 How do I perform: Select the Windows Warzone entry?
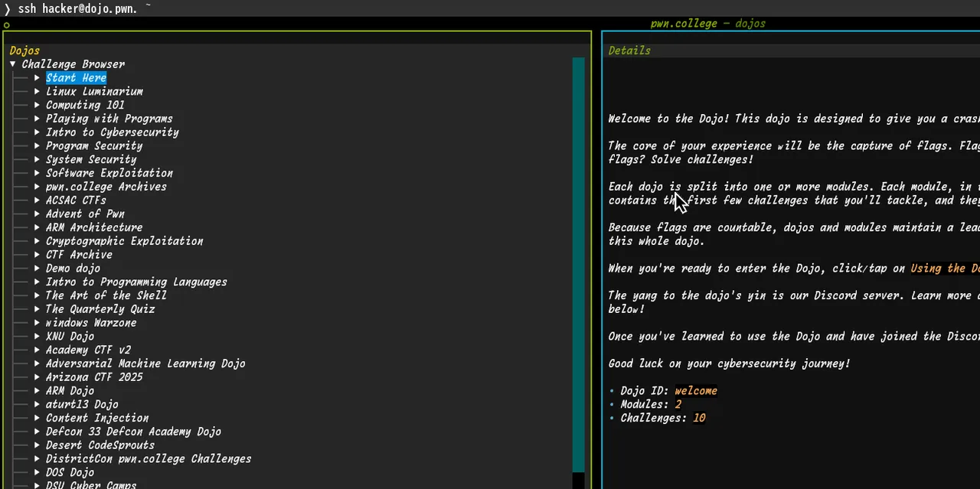[91, 323]
